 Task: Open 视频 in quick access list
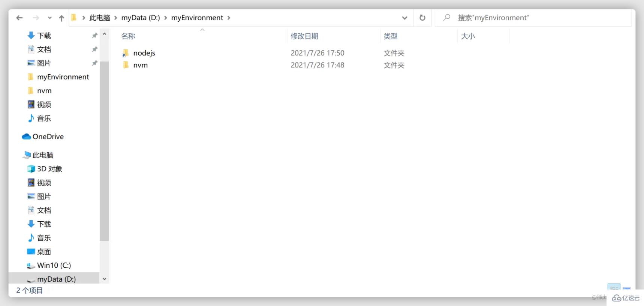(44, 104)
